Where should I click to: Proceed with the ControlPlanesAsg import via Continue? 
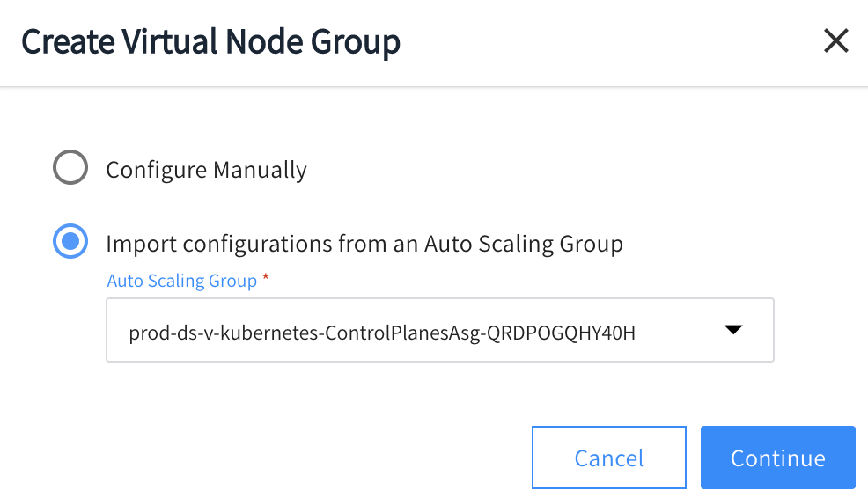click(x=777, y=458)
